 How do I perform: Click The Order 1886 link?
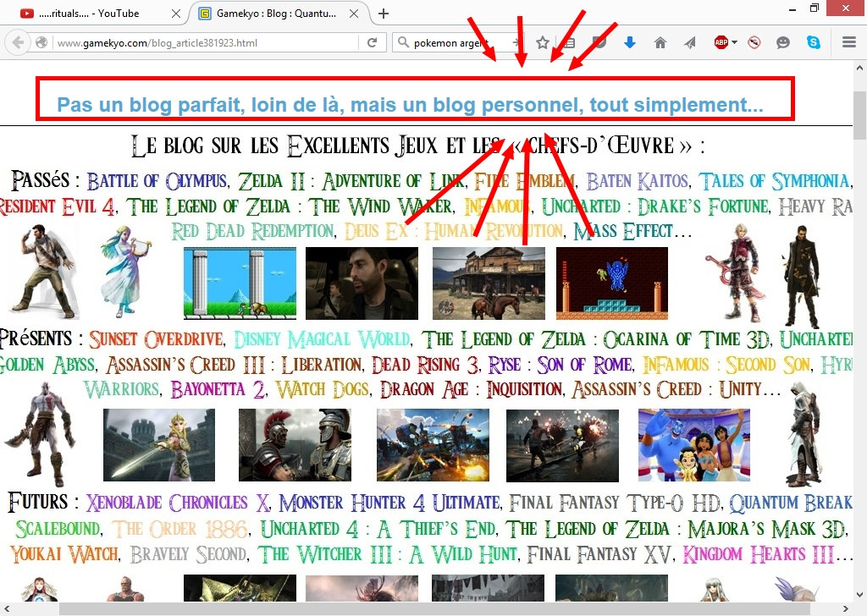click(x=179, y=529)
